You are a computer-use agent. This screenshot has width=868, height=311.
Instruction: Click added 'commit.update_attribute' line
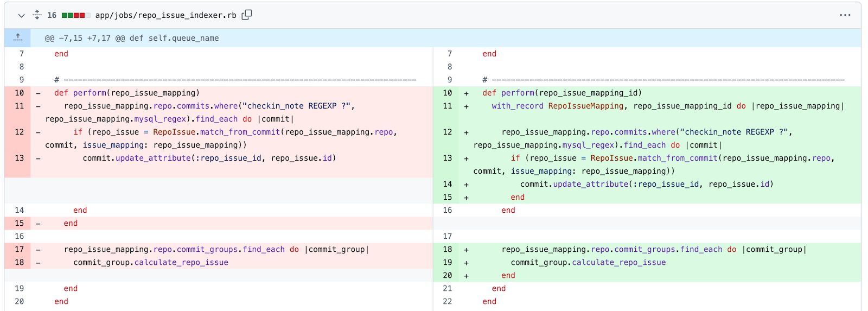[647, 184]
